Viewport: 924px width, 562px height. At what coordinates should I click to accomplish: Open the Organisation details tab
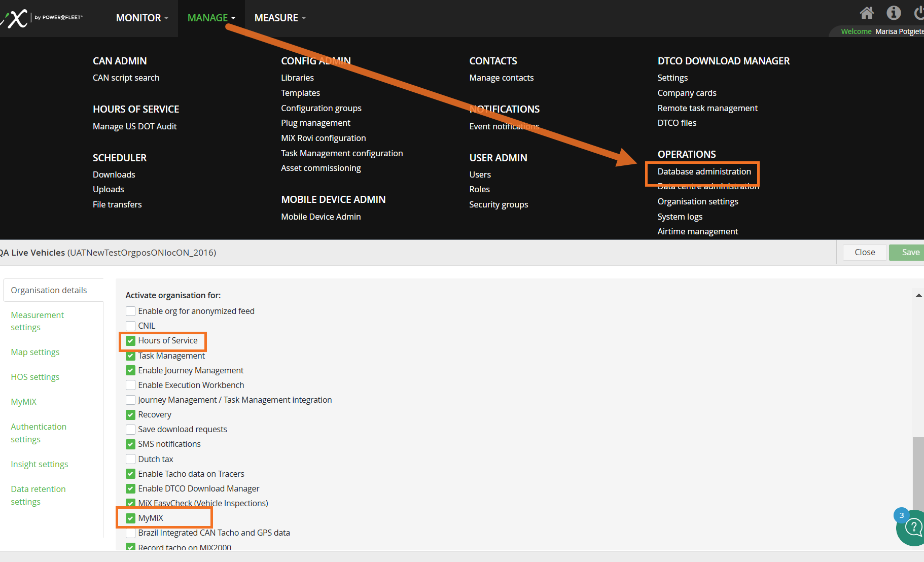coord(53,290)
